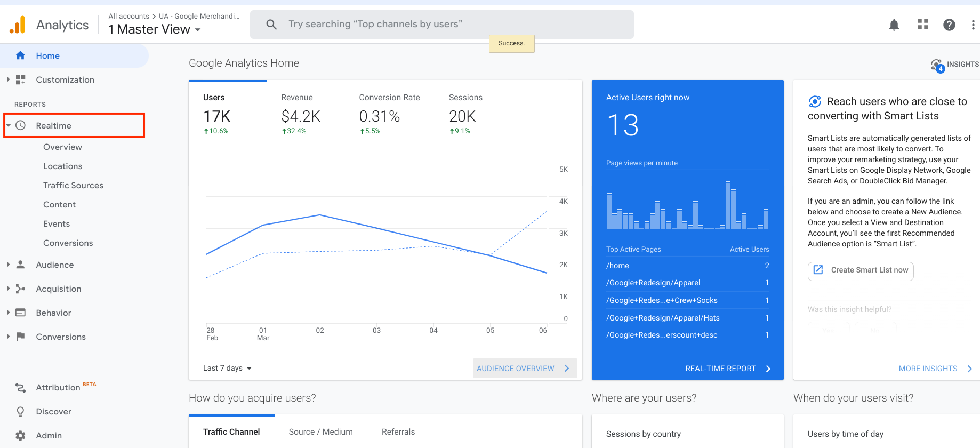
Task: Open the /Google+Redes...e+Crew+Socks page row
Action: tap(688, 300)
